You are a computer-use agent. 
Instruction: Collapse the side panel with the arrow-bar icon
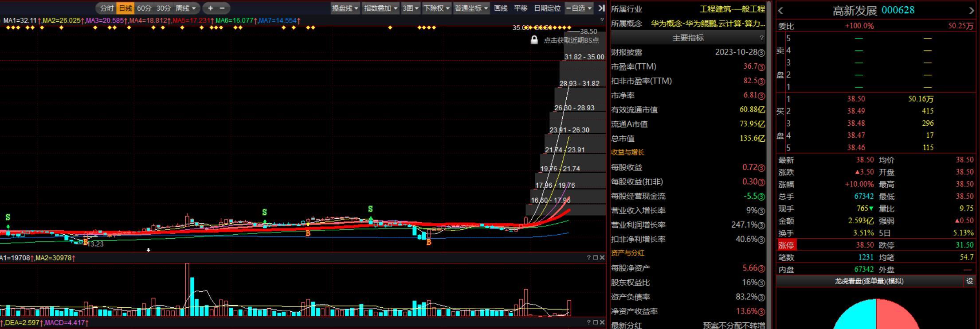(601, 8)
